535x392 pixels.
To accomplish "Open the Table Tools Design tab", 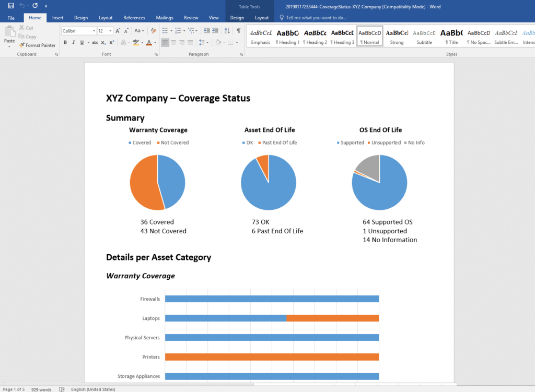I will [237, 17].
